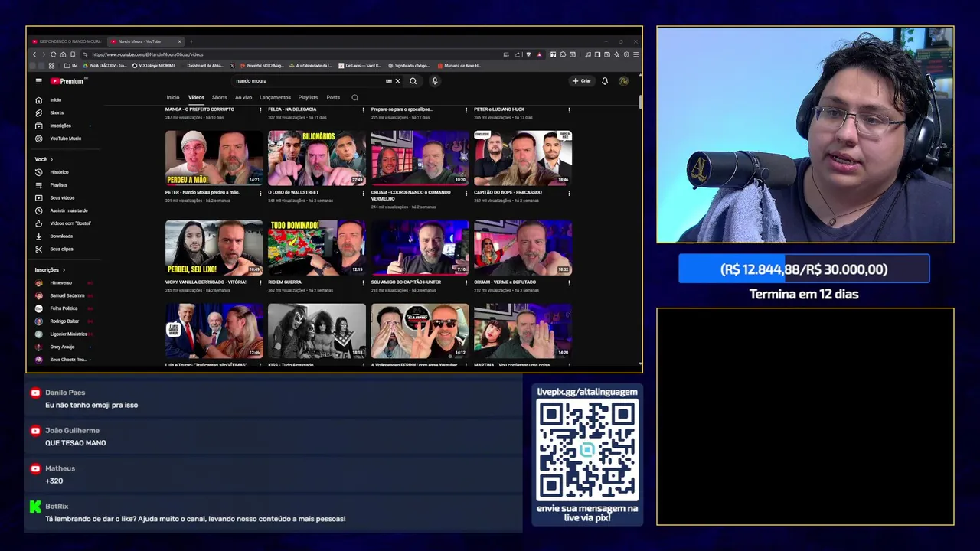Viewport: 980px width, 551px height.
Task: Open Playlists in the sidebar
Action: point(58,185)
